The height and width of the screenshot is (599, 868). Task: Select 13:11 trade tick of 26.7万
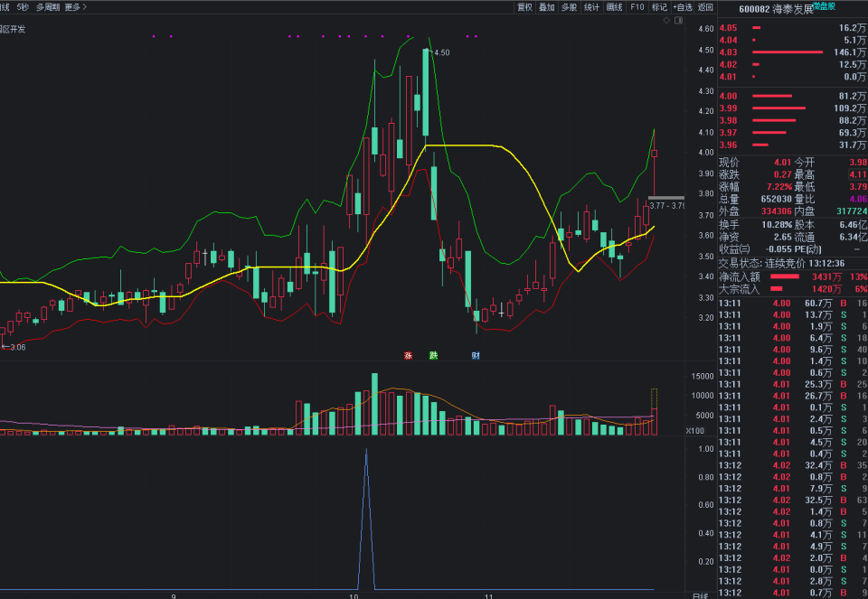pos(793,396)
